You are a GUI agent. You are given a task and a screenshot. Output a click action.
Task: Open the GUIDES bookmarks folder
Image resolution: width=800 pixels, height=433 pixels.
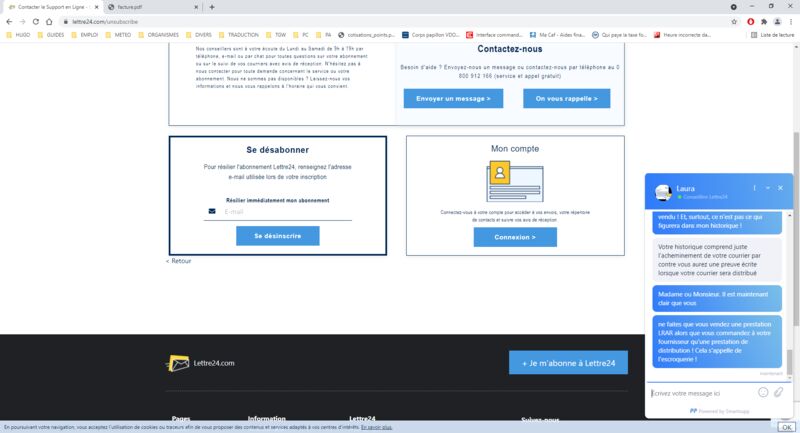51,35
